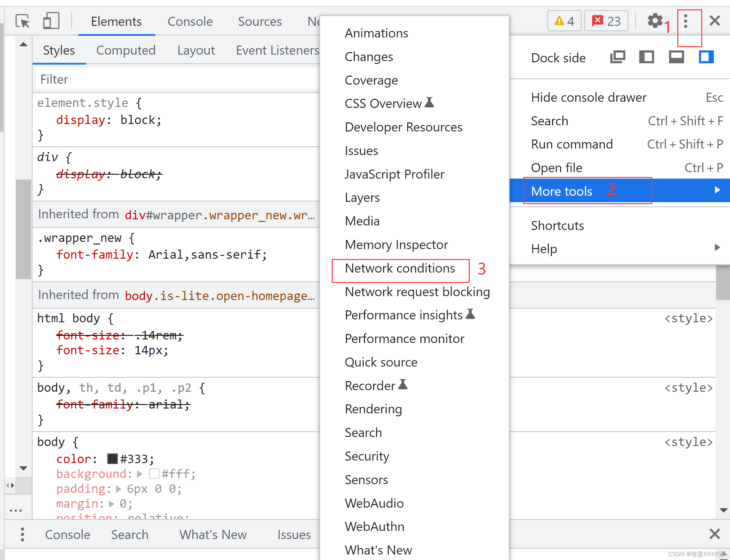Click the inspect element picker icon

pyautogui.click(x=23, y=21)
